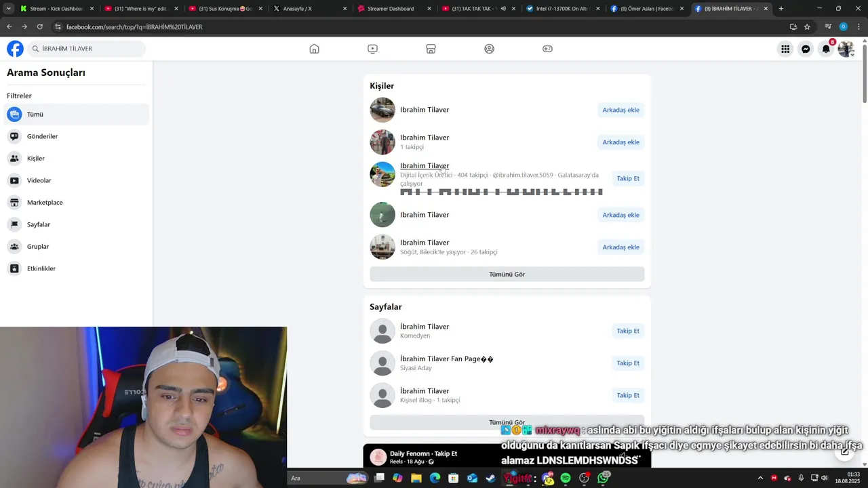
Task: Switch to TAK TAK TAK YouTube tab
Action: coord(479,9)
